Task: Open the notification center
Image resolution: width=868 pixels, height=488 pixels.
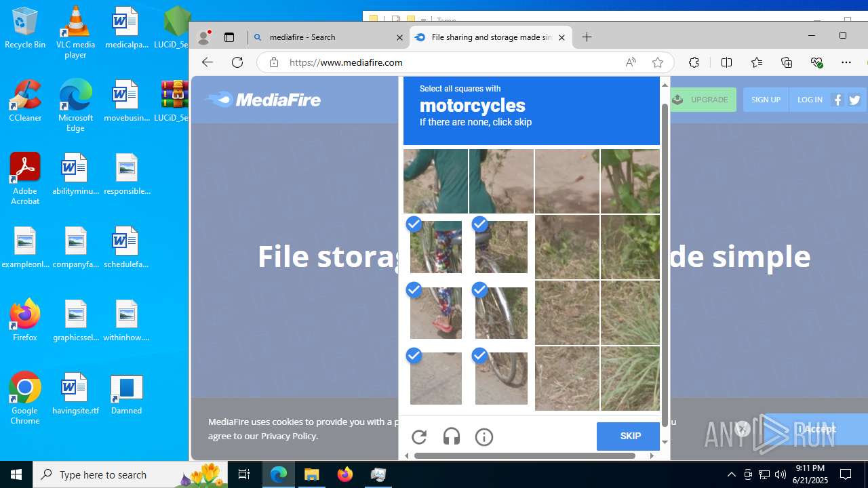Action: coord(846,474)
